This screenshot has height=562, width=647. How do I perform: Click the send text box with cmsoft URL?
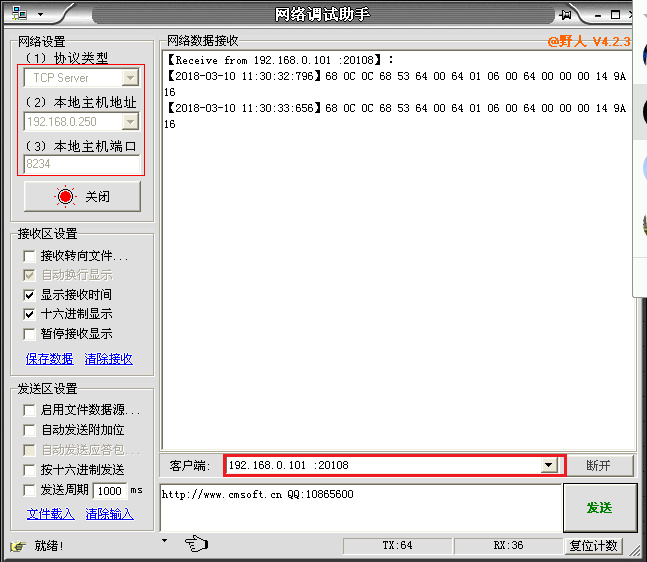click(x=361, y=508)
